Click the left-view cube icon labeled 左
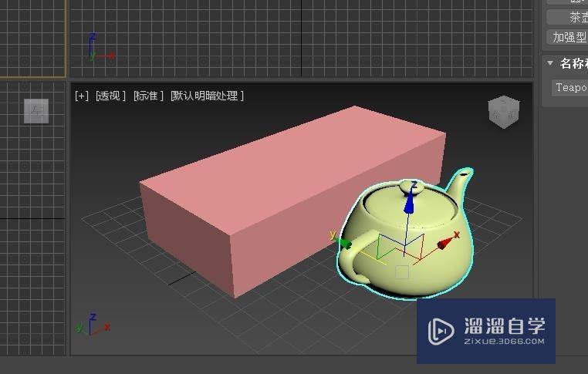The width and height of the screenshot is (588, 374). 36,111
